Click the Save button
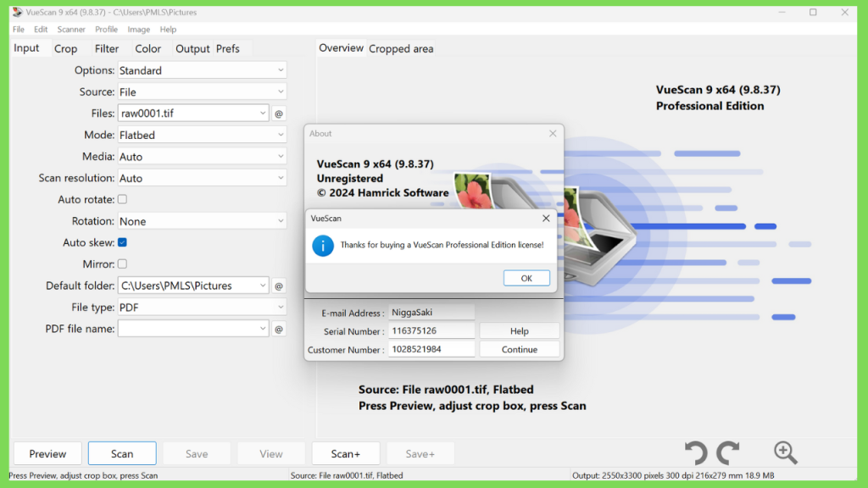 [x=197, y=454]
